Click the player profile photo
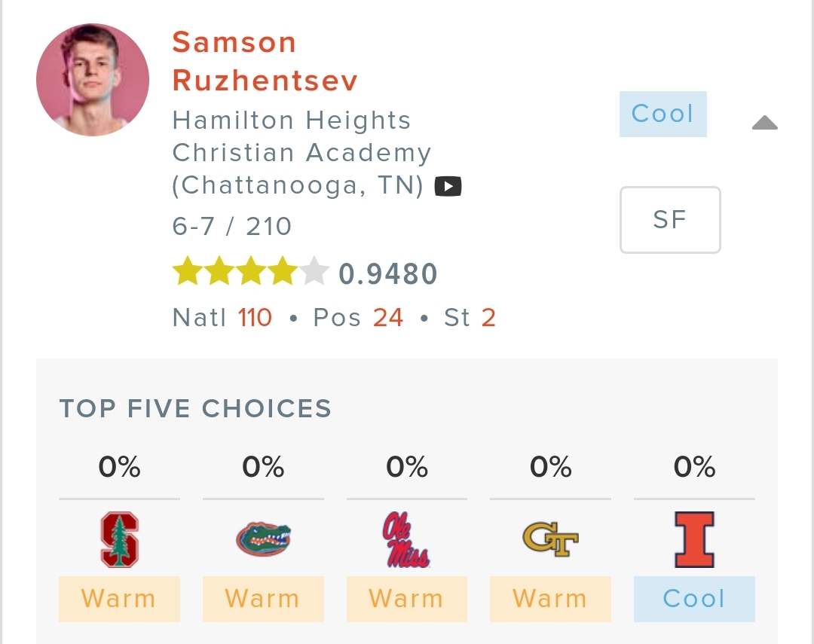This screenshot has height=644, width=814. [93, 80]
